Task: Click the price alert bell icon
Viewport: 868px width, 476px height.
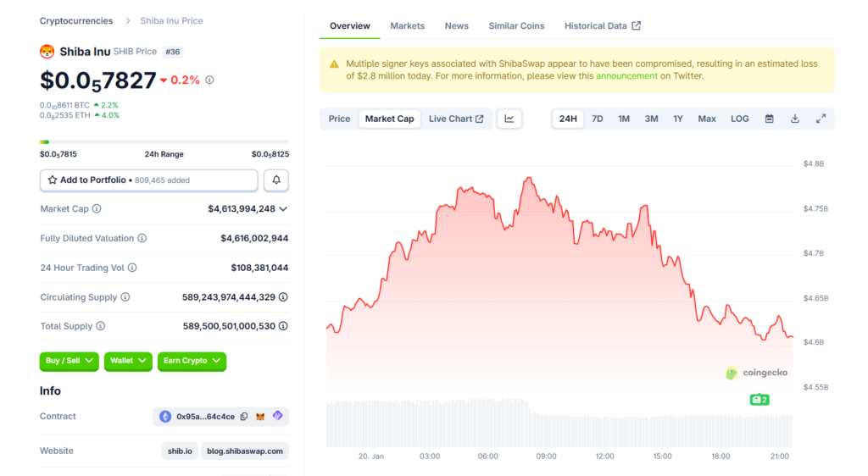Action: pyautogui.click(x=276, y=180)
